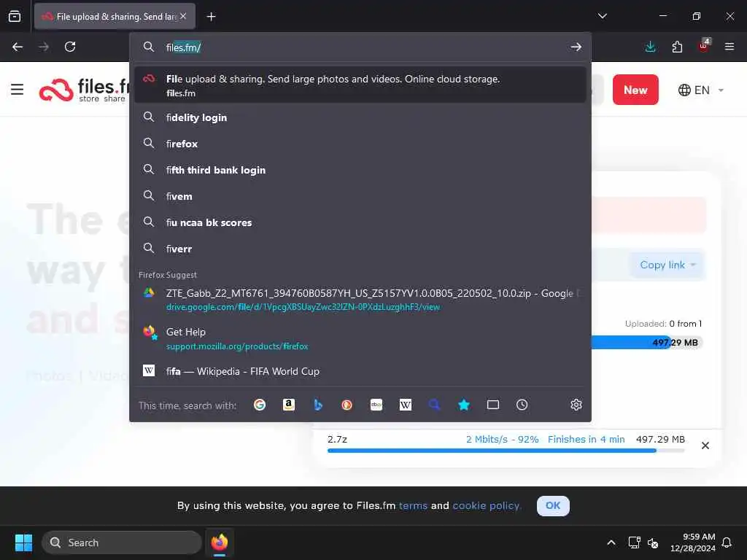The width and height of the screenshot is (747, 560).
Task: Open the Windows Start menu
Action: click(23, 542)
